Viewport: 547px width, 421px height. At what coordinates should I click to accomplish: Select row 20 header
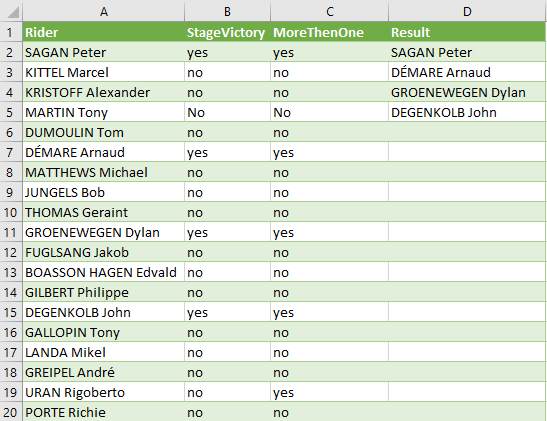pyautogui.click(x=12, y=412)
